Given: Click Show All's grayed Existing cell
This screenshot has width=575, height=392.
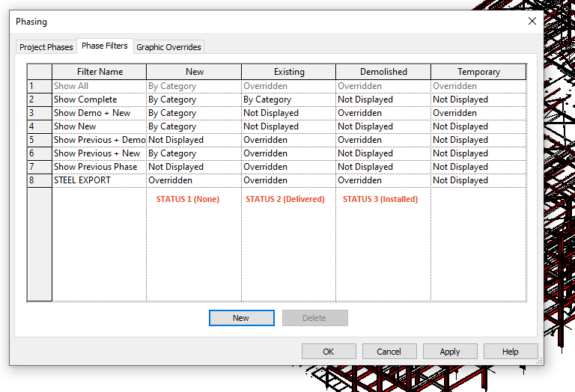Looking at the screenshot, I should (x=288, y=86).
